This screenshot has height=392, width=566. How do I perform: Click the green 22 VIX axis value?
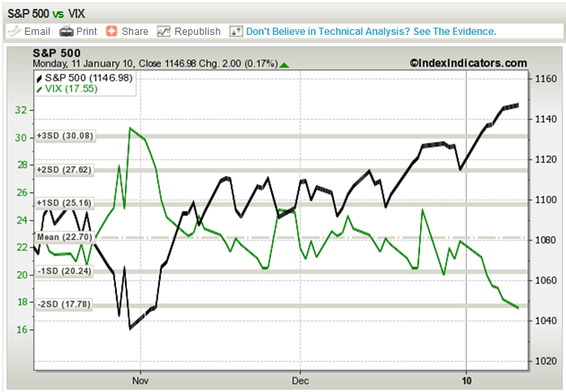click(x=22, y=247)
